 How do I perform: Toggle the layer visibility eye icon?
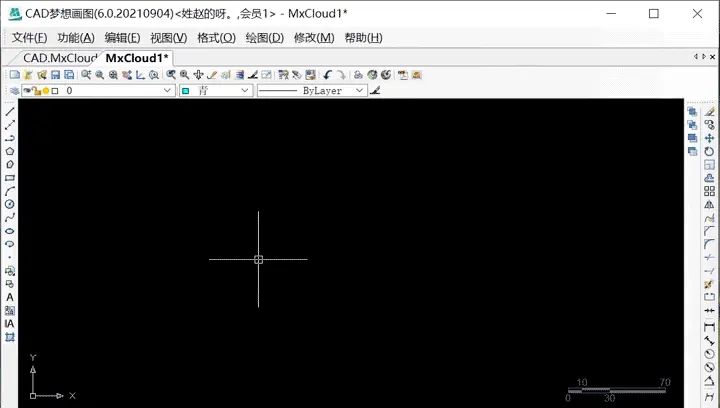(x=27, y=91)
